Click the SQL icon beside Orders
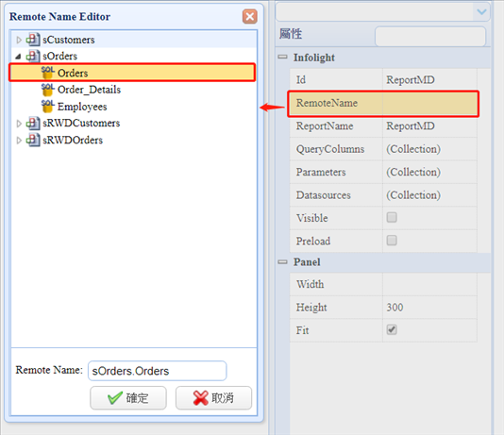This screenshot has height=435, width=504. [47, 73]
